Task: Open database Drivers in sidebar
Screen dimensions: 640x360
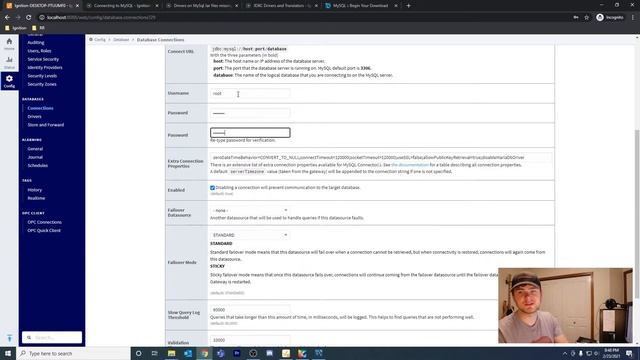Action: pyautogui.click(x=34, y=117)
